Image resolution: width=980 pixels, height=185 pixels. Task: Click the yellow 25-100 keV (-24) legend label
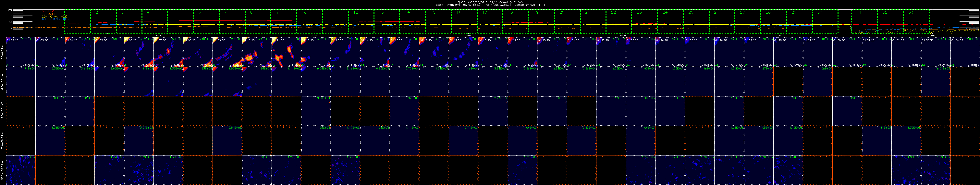[x=54, y=16]
